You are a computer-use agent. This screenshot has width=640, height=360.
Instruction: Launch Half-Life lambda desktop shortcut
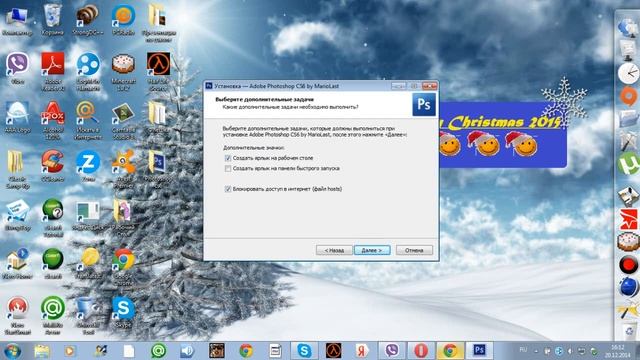pos(158,71)
